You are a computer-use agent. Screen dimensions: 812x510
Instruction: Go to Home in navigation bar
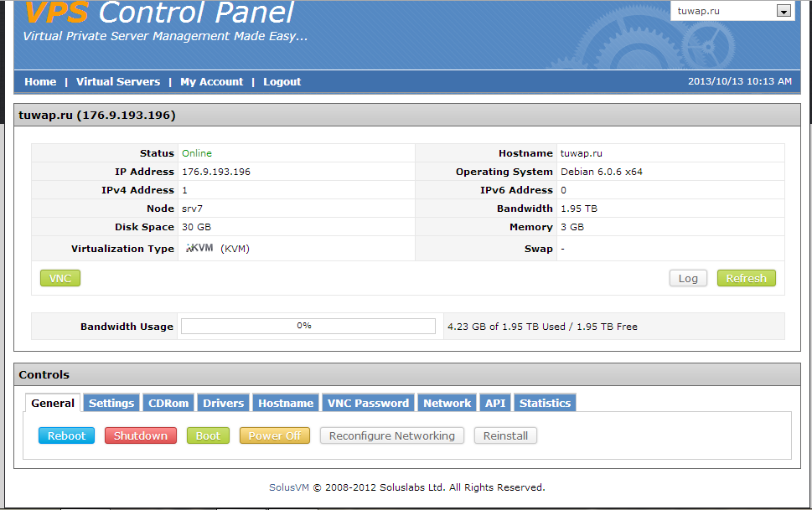point(40,81)
